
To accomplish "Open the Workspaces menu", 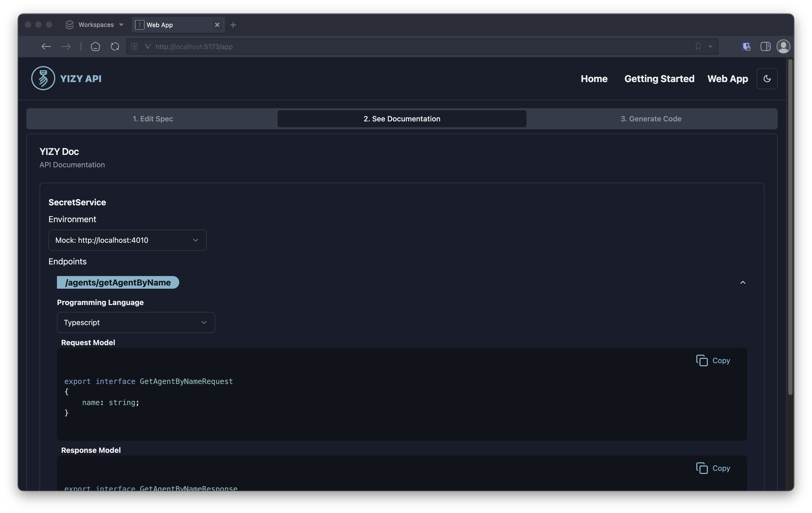I will click(95, 25).
